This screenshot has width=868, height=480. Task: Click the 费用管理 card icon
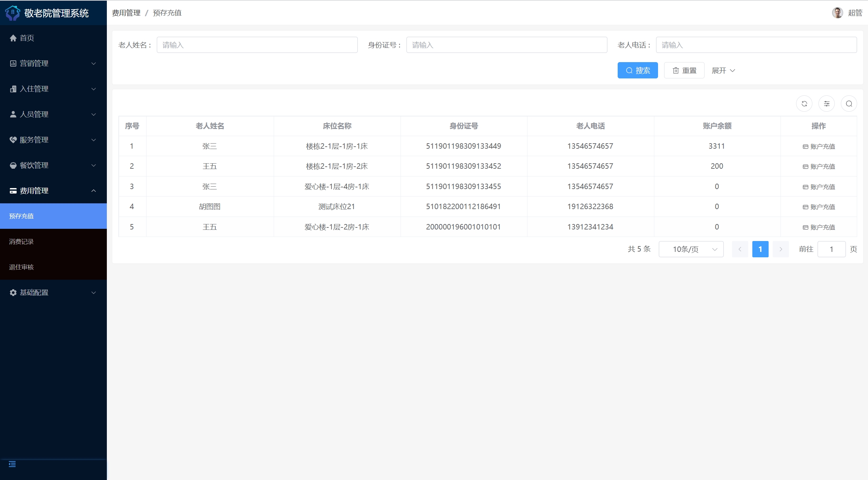pos(13,191)
